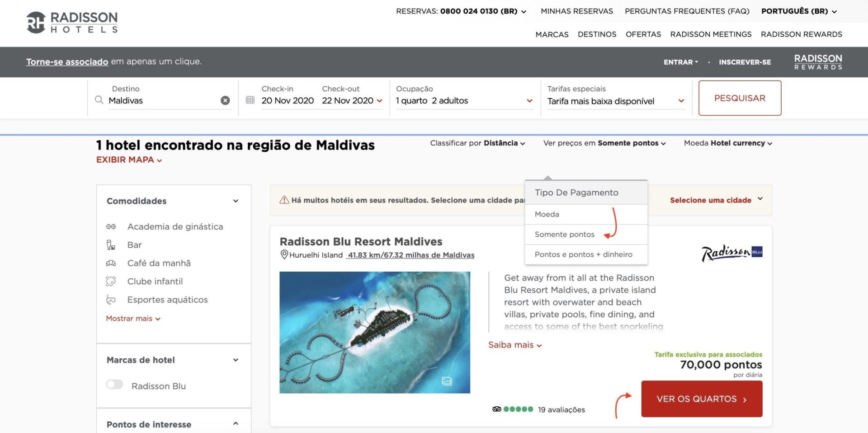Click the destination search magnifier icon
The height and width of the screenshot is (433, 868).
click(99, 100)
